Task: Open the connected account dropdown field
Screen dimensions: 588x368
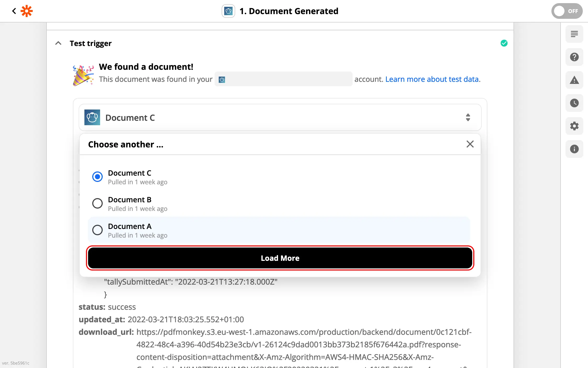Action: coord(283,79)
